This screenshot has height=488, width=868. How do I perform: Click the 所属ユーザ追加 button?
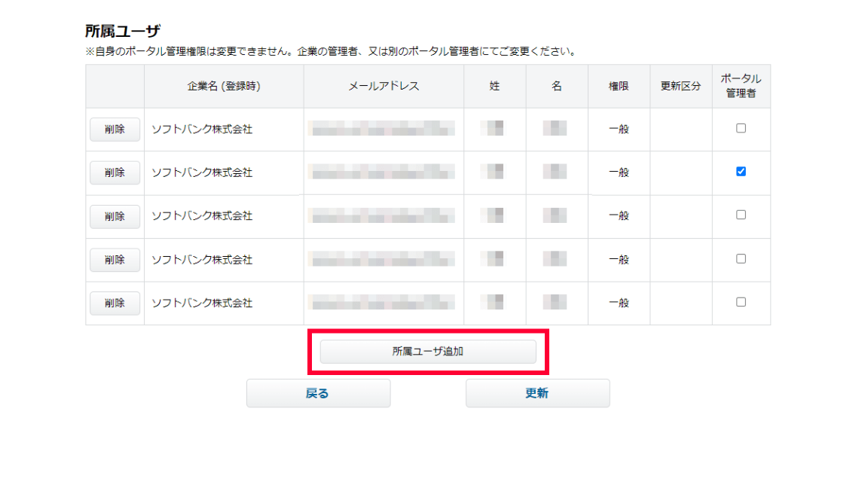[428, 351]
